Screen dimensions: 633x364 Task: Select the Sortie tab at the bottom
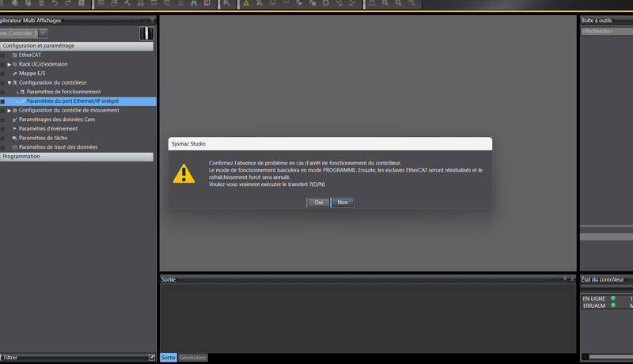pyautogui.click(x=169, y=358)
